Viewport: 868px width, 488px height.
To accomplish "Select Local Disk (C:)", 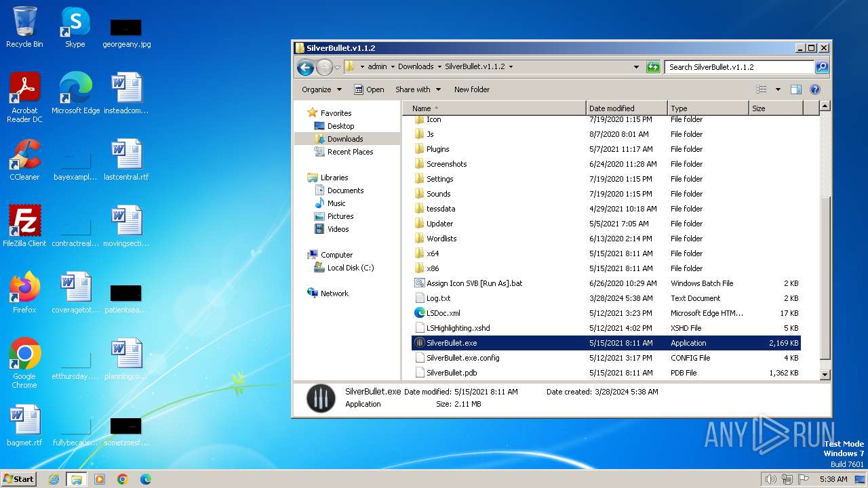I will pos(351,268).
